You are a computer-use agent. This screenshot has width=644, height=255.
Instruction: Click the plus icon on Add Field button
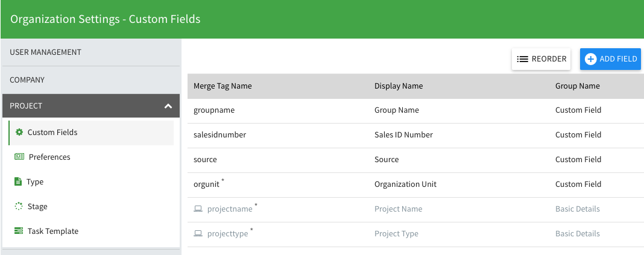(591, 59)
